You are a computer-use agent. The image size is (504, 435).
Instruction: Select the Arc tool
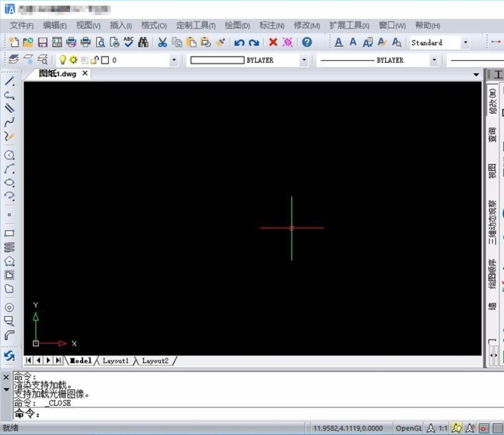pos(10,169)
